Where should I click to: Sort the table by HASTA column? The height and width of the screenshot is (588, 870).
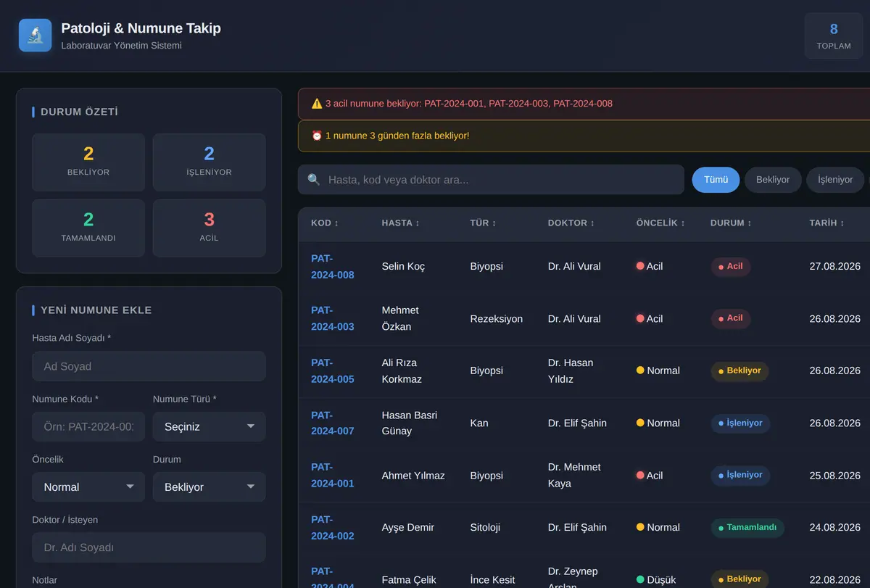(401, 223)
